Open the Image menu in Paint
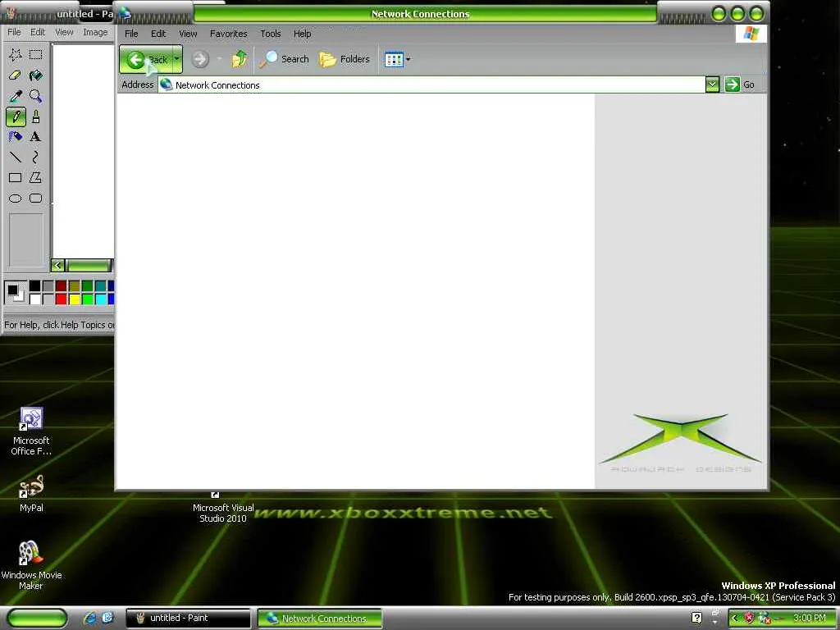 [95, 32]
